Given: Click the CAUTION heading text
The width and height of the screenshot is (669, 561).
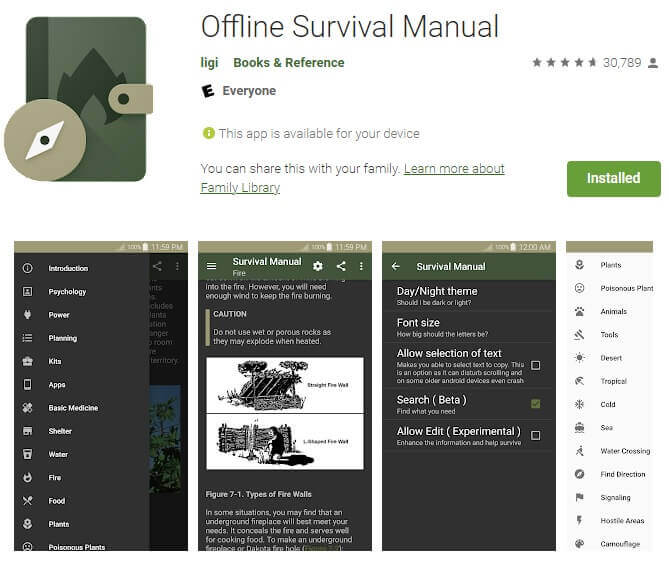Looking at the screenshot, I should (x=230, y=314).
